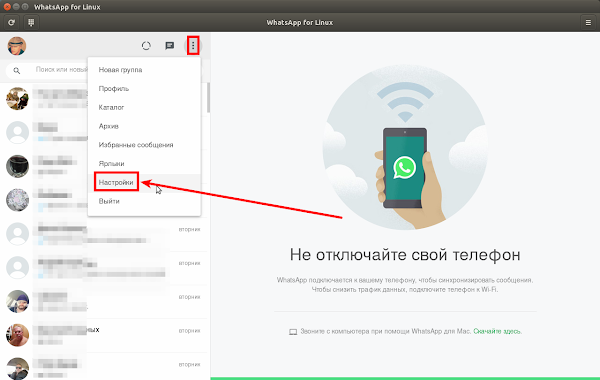Screen dimensions: 600x380
Task: Click the three-dot menu icon
Action: coord(193,46)
